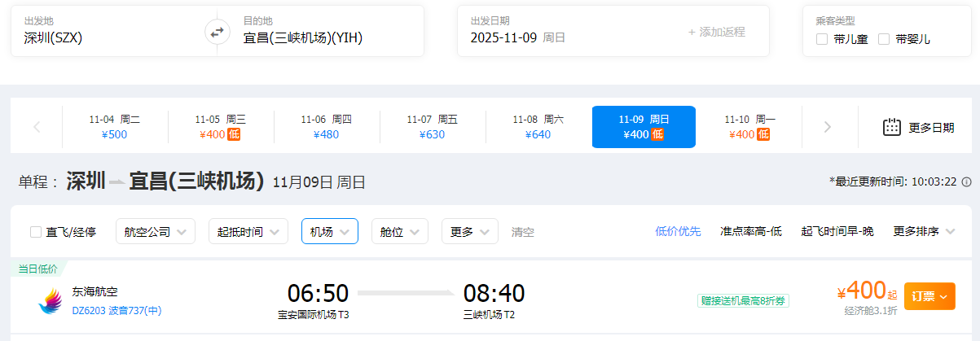Select the 11-10 周一 date tab
980x341 pixels.
[749, 127]
